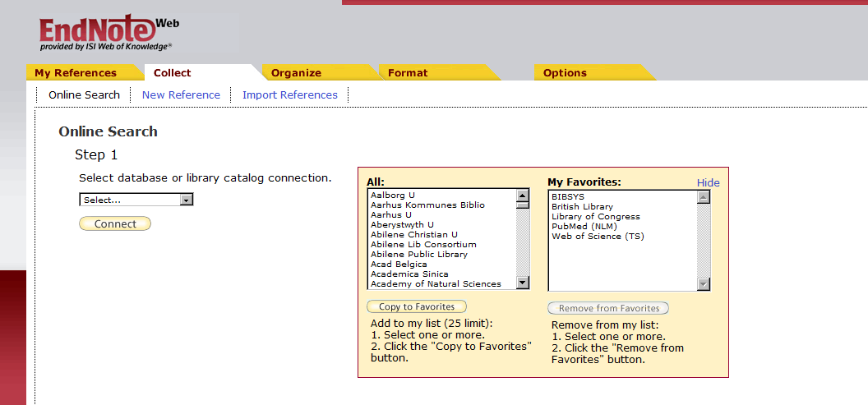Select Academy of Natural Sciences entry
This screenshot has height=405, width=868.
(x=436, y=284)
